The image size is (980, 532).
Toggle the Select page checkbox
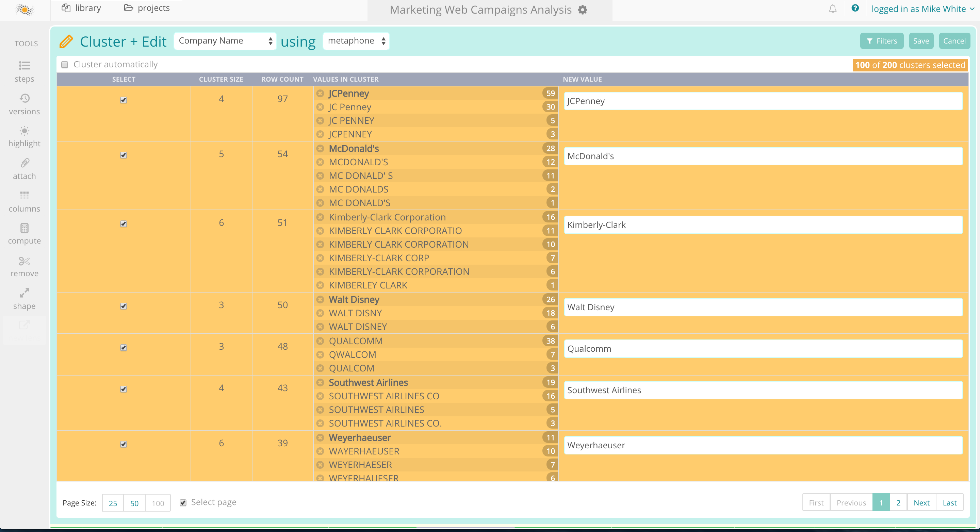pos(183,503)
